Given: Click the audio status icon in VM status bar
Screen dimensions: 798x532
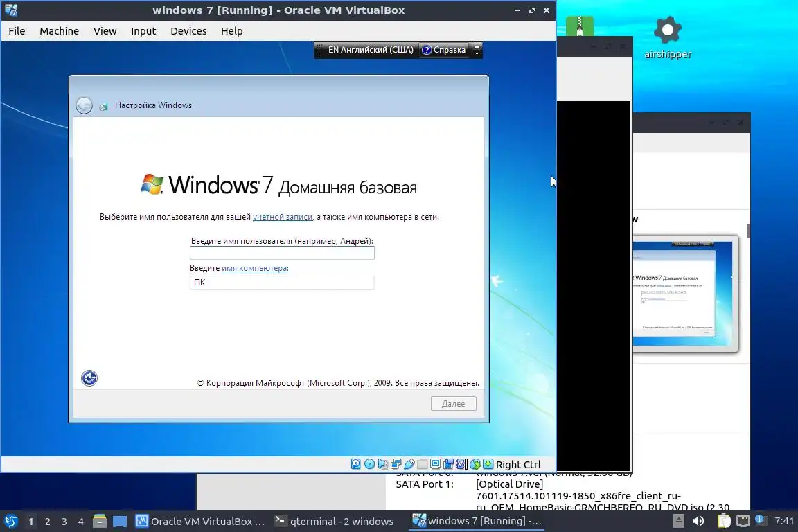Looking at the screenshot, I should click(382, 464).
